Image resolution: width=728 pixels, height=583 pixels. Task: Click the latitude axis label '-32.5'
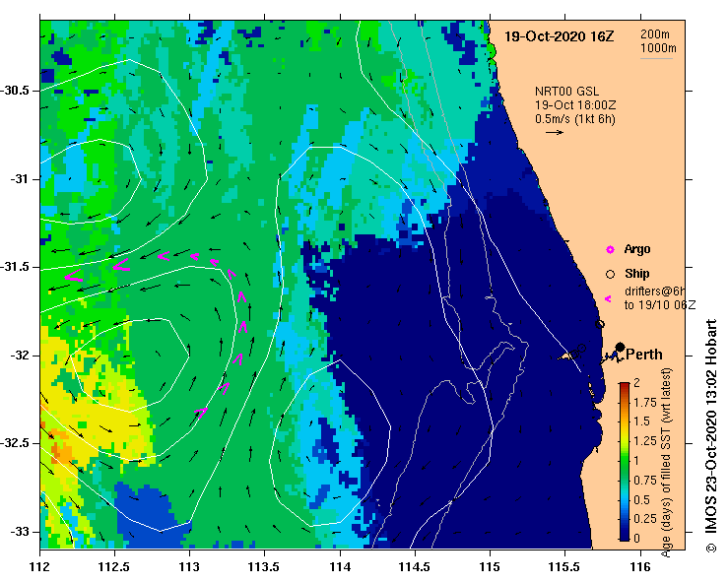coord(15,443)
